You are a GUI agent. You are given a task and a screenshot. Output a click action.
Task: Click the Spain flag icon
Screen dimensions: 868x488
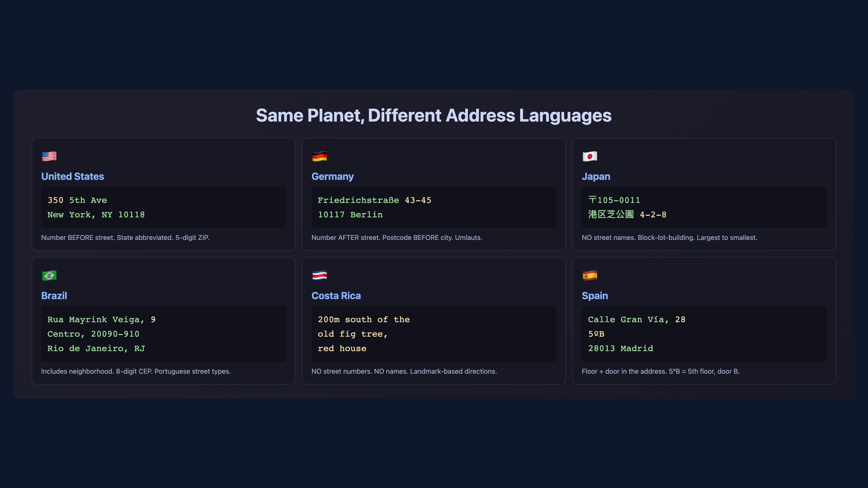pos(590,276)
